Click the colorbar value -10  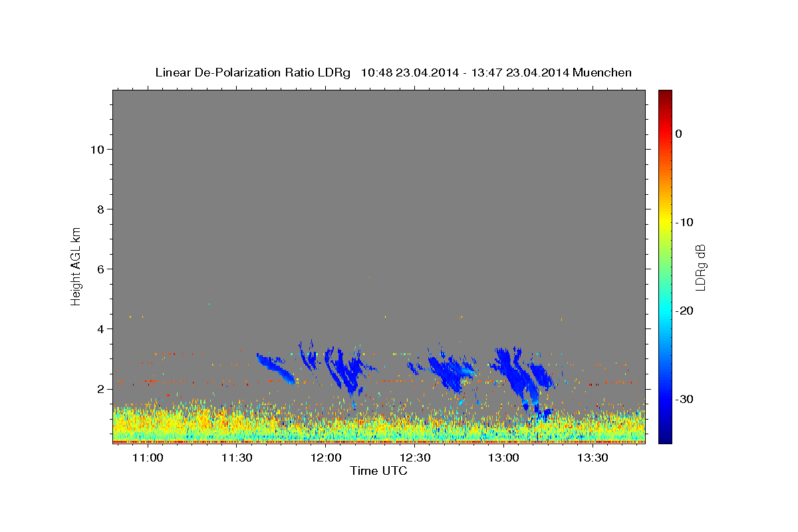(x=684, y=222)
